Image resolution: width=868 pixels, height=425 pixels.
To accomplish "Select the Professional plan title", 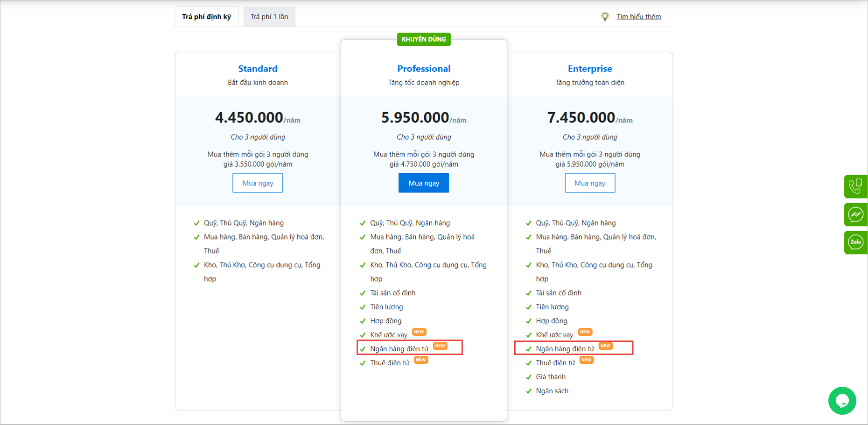I will (x=424, y=69).
